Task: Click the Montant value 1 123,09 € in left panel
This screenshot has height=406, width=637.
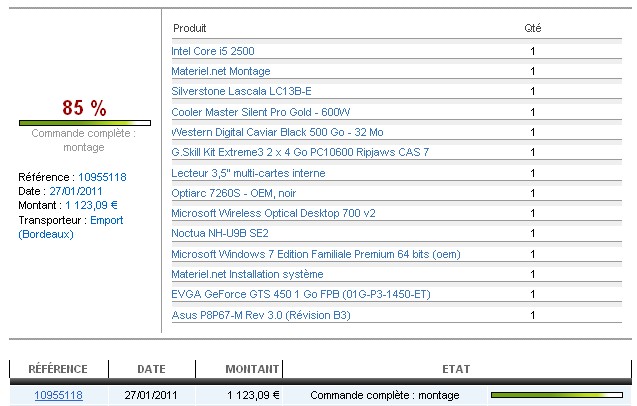Action: click(91, 205)
